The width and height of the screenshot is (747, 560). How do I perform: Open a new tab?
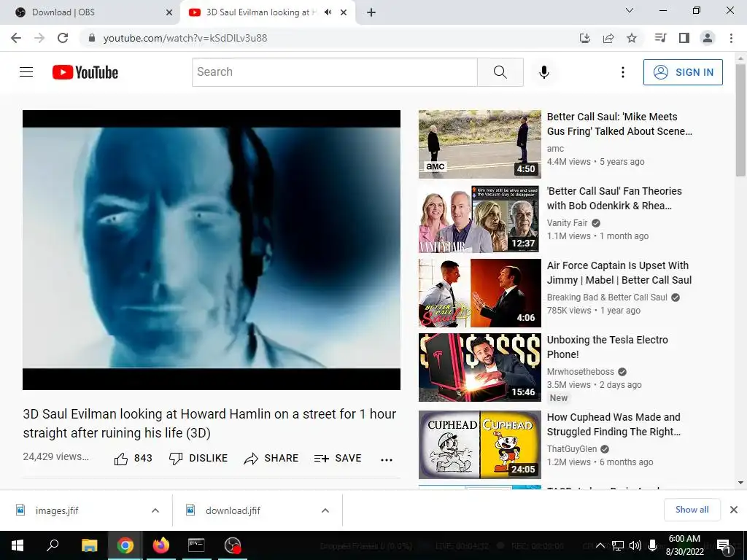(371, 12)
